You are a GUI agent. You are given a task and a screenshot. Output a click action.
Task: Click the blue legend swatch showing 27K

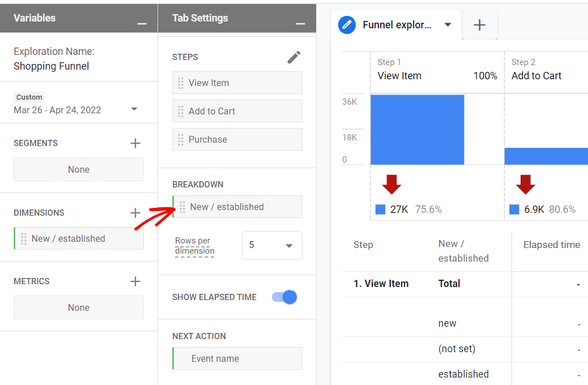(380, 209)
